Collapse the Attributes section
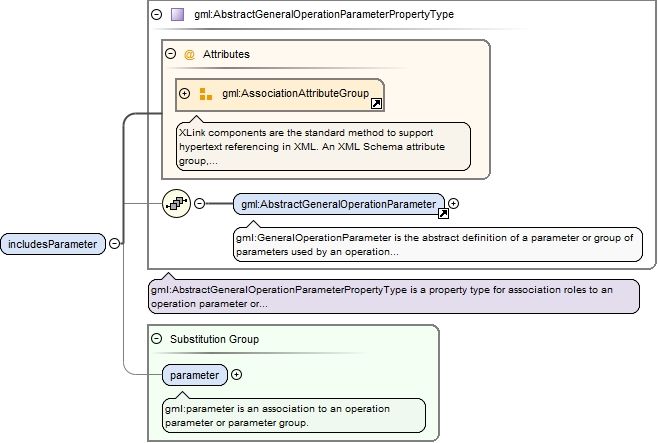Viewport: 658px width, 443px height. (170, 54)
